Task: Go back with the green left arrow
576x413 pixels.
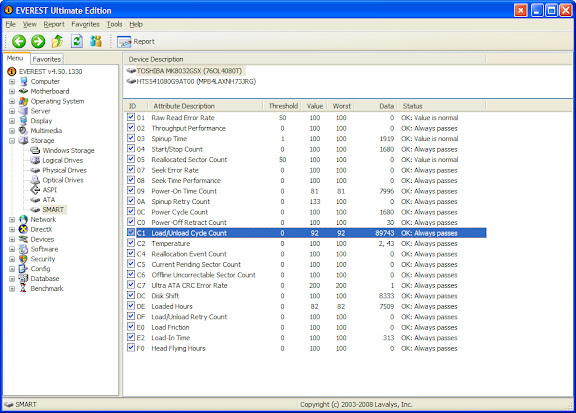Action: click(19, 41)
